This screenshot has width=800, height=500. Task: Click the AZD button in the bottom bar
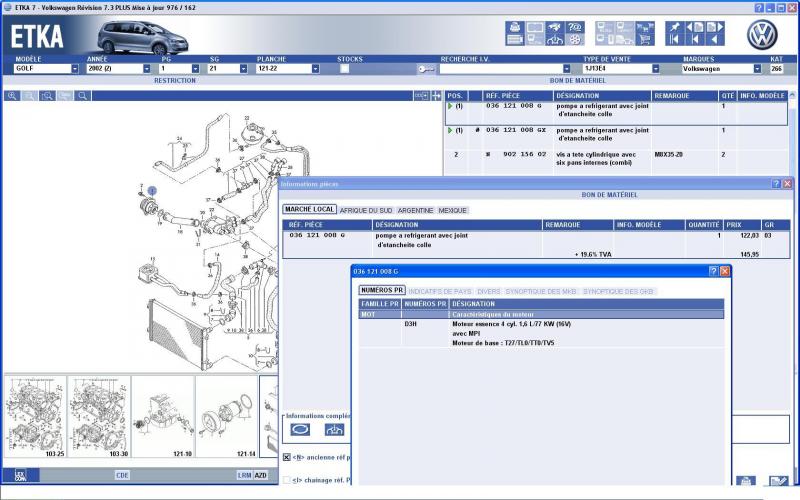click(x=261, y=476)
